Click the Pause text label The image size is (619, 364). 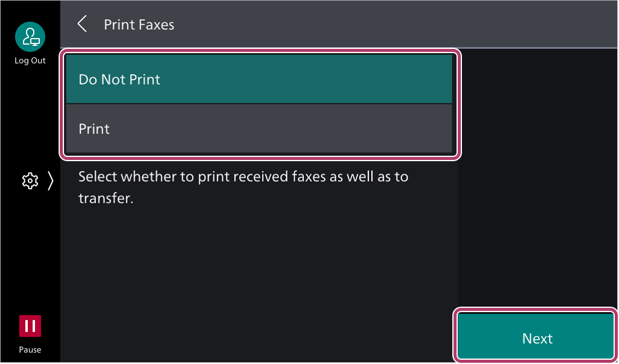(x=30, y=350)
